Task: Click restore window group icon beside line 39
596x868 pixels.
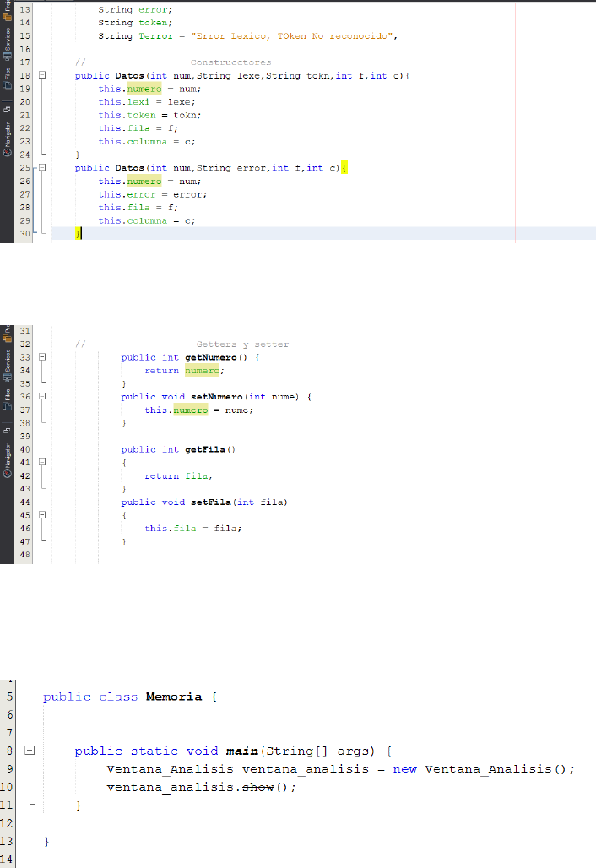Action: [8, 430]
